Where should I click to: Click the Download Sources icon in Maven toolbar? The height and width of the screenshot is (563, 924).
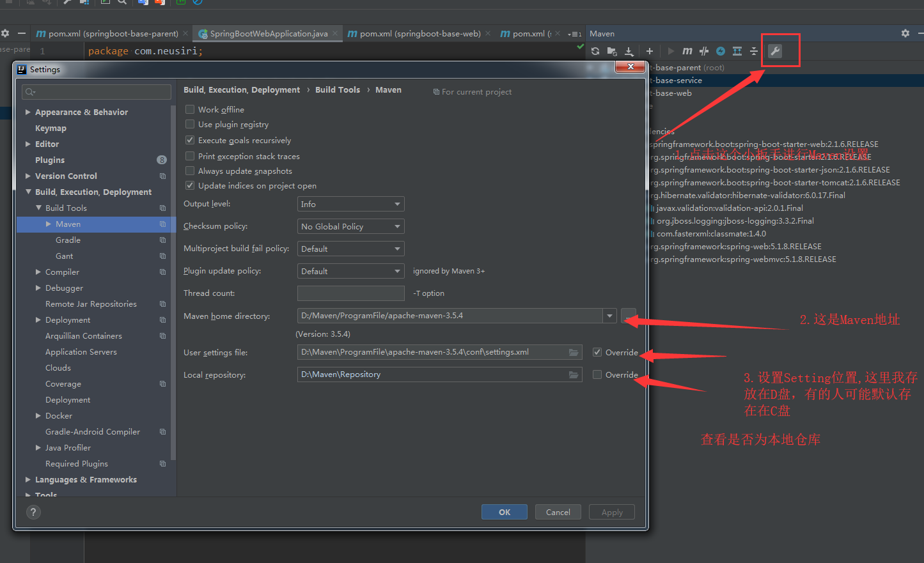click(x=629, y=51)
